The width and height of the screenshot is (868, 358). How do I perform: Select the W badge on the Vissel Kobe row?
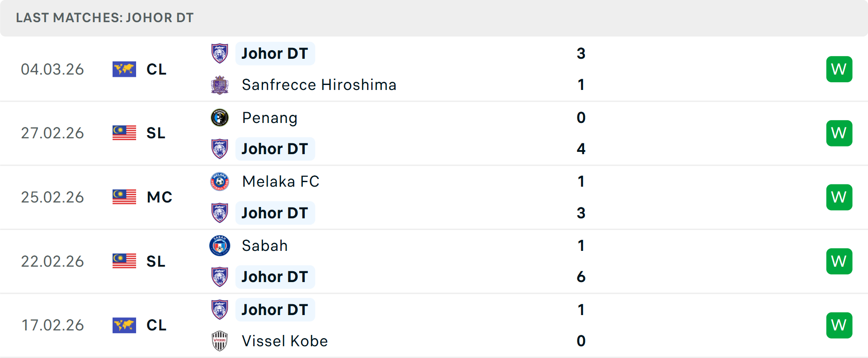click(x=839, y=325)
